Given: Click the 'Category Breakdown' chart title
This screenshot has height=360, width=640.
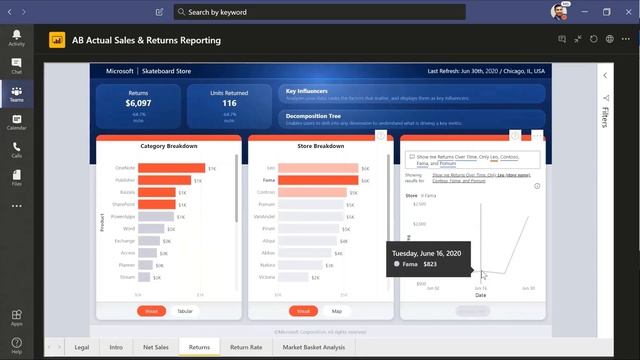Looking at the screenshot, I should click(x=169, y=146).
